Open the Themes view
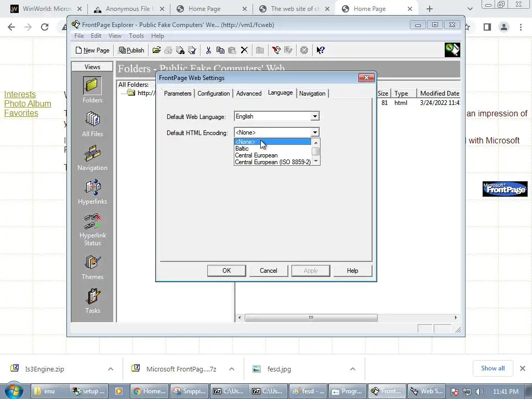This screenshot has width=532, height=399. pyautogui.click(x=92, y=268)
